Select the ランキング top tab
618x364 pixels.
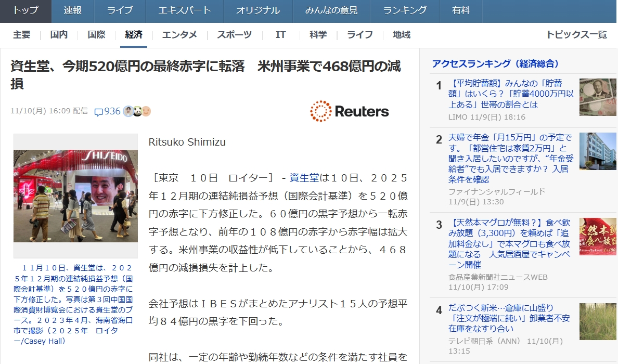click(405, 10)
